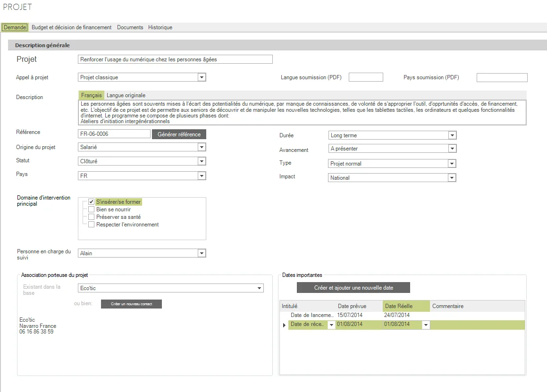Open the Avancement dropdown list
547x392 pixels.
tap(452, 149)
